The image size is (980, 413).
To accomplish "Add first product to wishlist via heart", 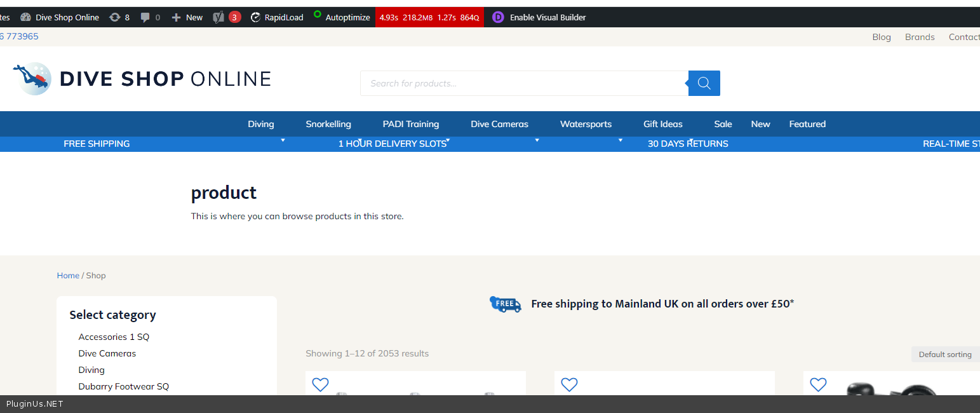I will 321,384.
